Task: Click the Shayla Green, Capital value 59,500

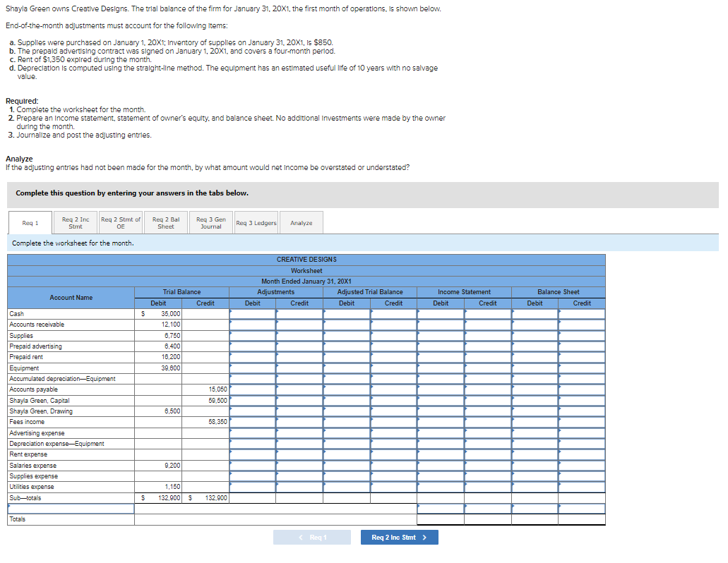Action: (217, 400)
